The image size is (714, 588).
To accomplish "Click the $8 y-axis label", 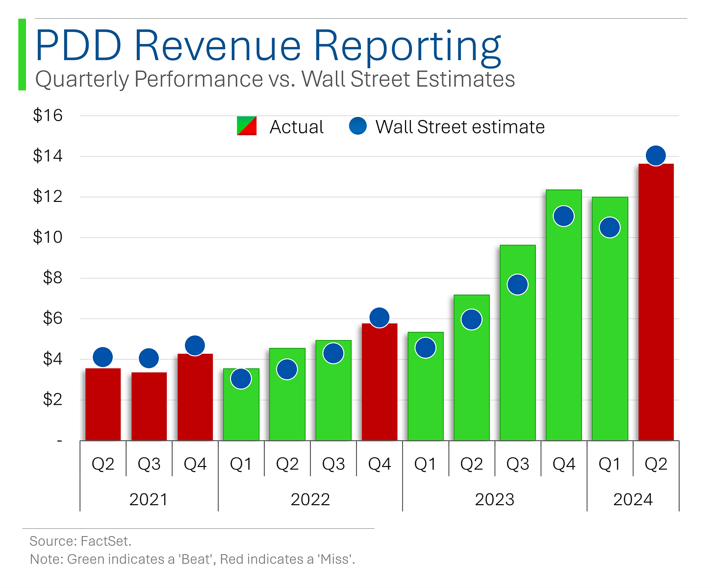I will [x=53, y=278].
